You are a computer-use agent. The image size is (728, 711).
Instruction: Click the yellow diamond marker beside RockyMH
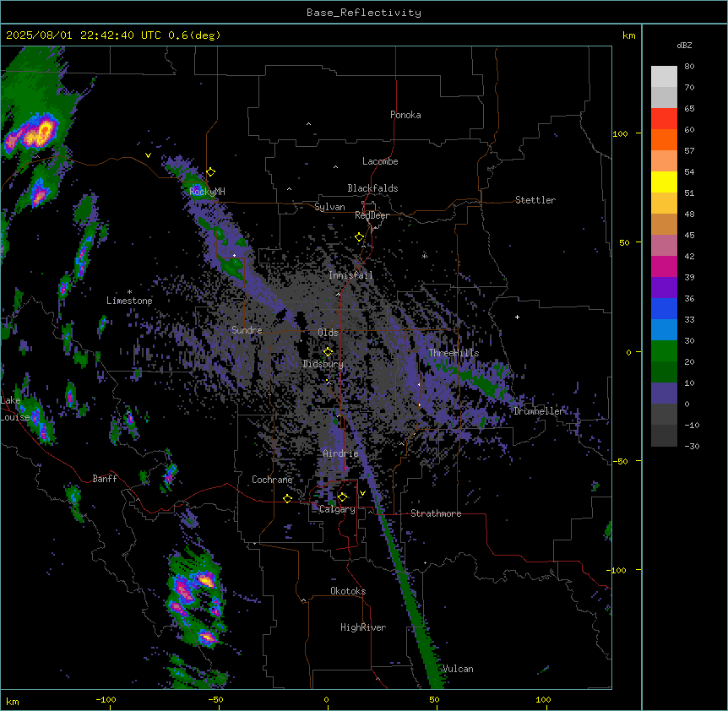[211, 172]
